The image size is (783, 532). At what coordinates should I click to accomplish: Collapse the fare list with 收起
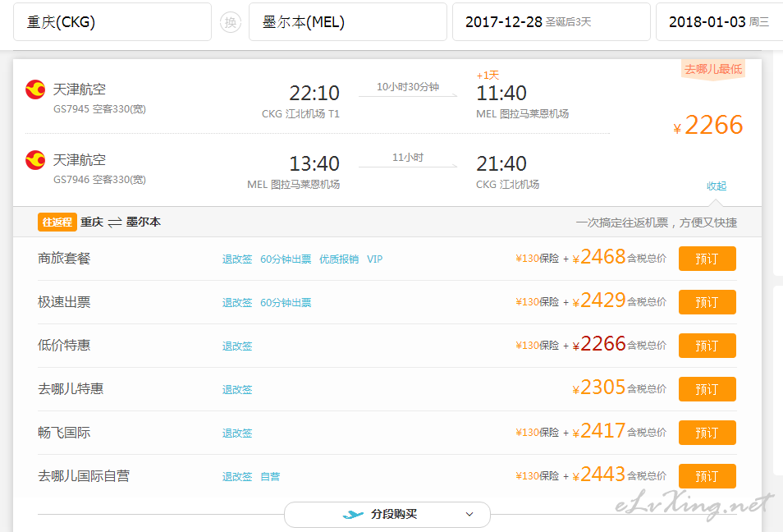pyautogui.click(x=716, y=186)
